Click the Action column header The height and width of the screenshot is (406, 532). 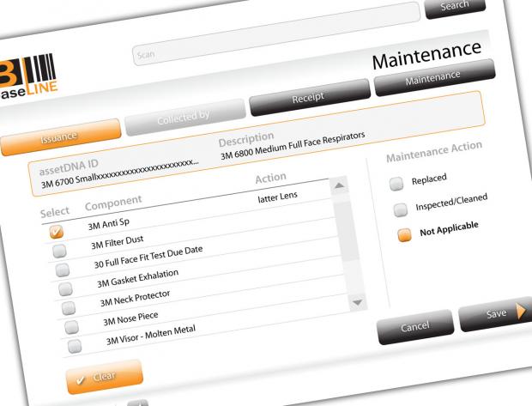[271, 178]
